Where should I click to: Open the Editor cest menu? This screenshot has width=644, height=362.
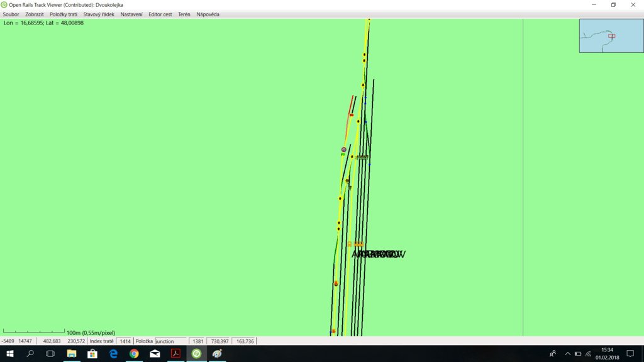[160, 14]
